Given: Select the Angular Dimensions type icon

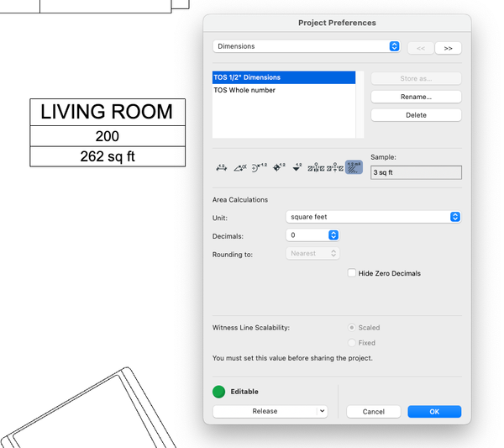Looking at the screenshot, I should 240,167.
